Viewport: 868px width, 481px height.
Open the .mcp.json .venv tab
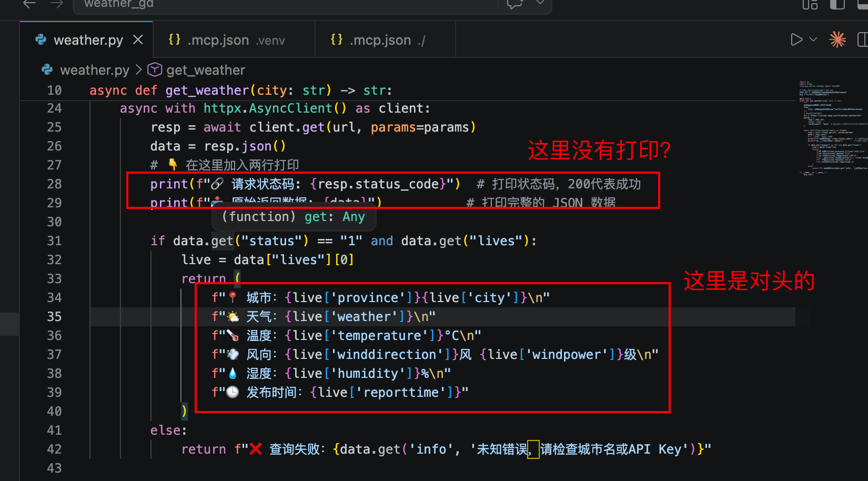(234, 40)
